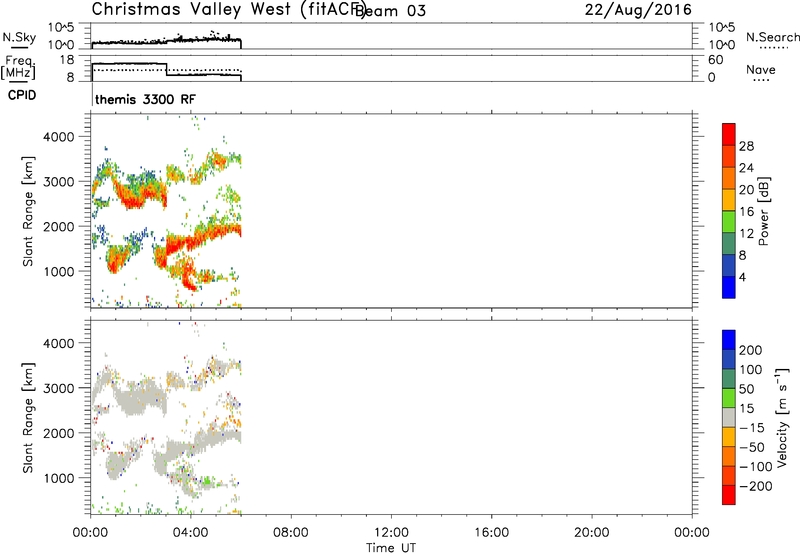Click the "20:00" time axis tick label
Viewport: 800px width, 554px height.
point(592,533)
